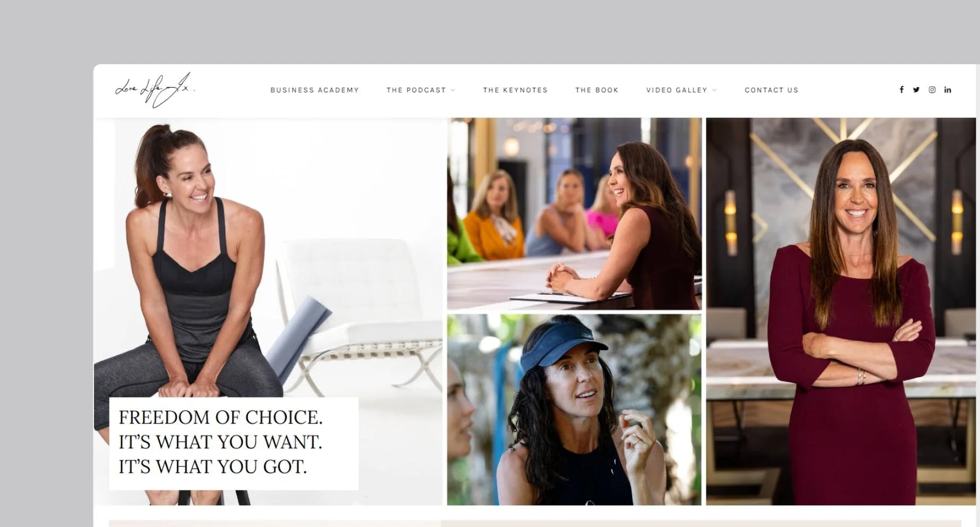Open The Keynotes menu item

pos(515,90)
